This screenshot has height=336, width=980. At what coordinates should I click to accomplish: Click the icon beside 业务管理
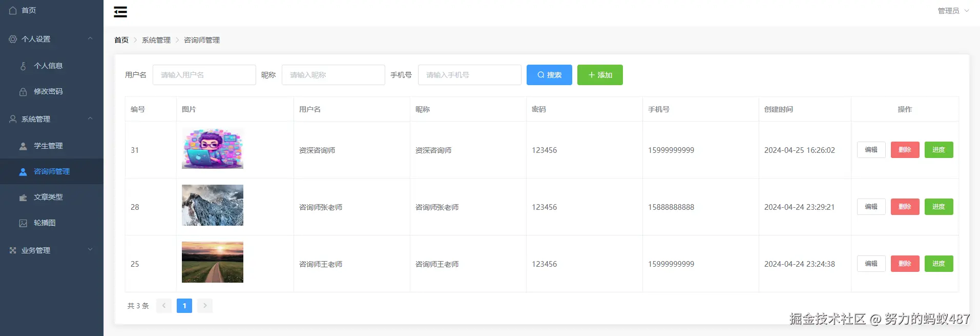pyautogui.click(x=13, y=250)
